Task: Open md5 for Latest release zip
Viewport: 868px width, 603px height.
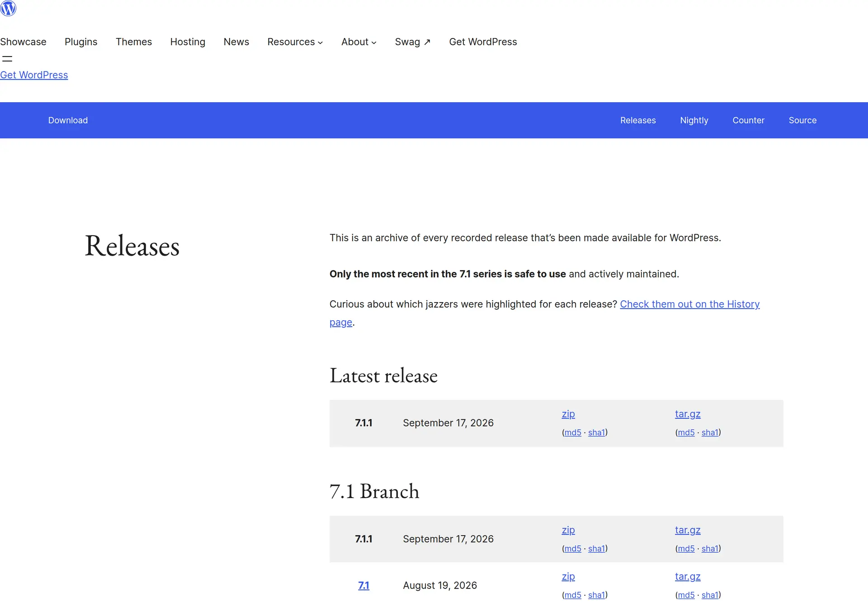Action: pos(573,432)
